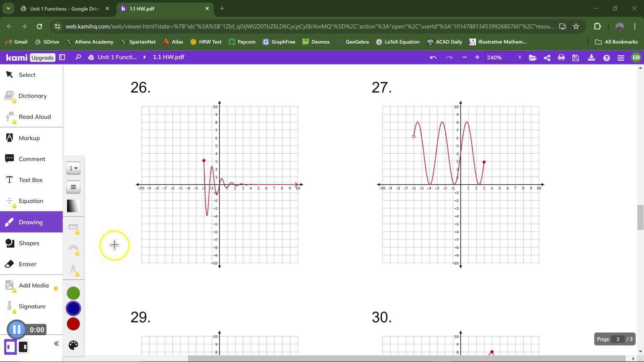Open the custom color palette icon
The image size is (644, 362).
coord(73,345)
